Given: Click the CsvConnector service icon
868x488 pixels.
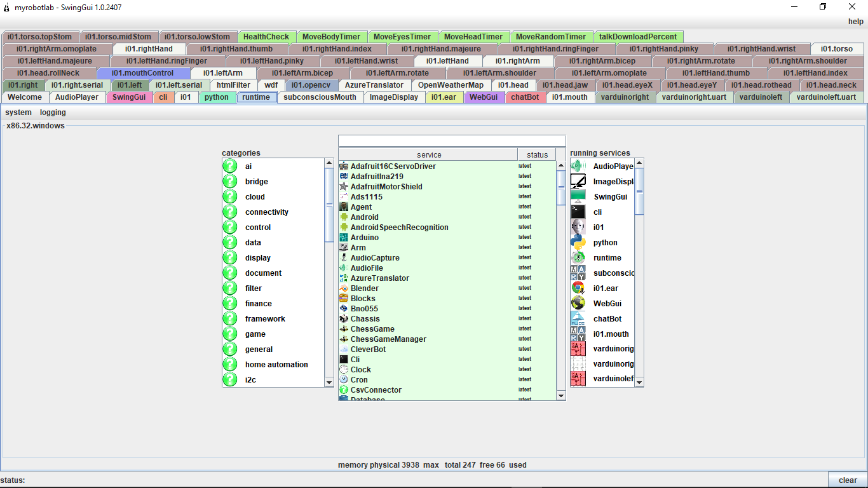Looking at the screenshot, I should pos(344,390).
